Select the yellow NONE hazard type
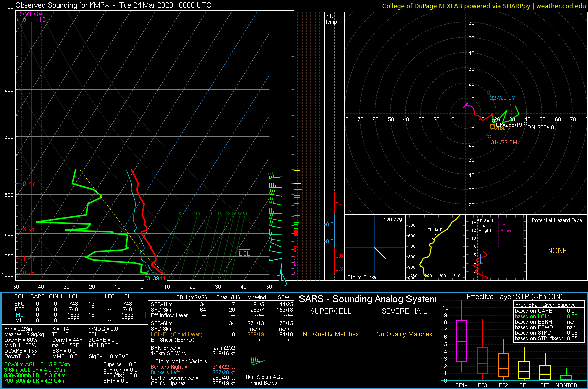 coord(557,251)
